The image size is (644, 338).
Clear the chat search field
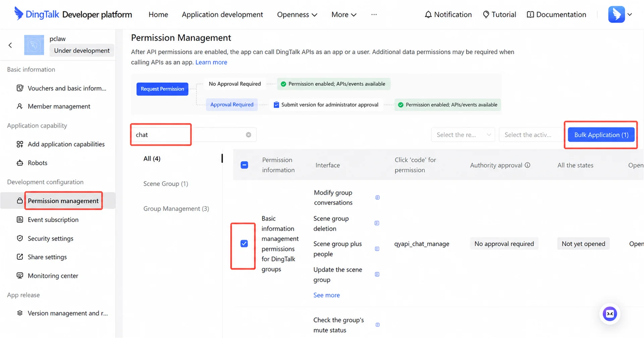249,135
